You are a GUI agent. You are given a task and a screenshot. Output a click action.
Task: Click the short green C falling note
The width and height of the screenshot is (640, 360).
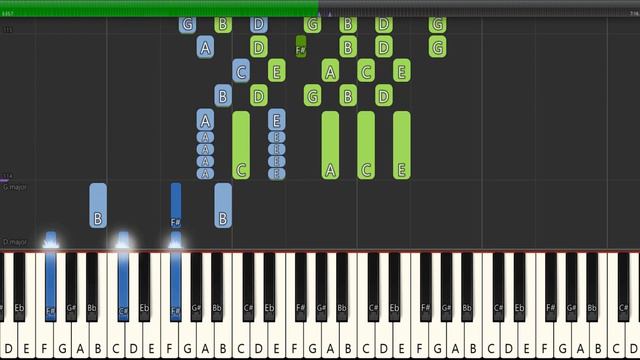click(366, 71)
